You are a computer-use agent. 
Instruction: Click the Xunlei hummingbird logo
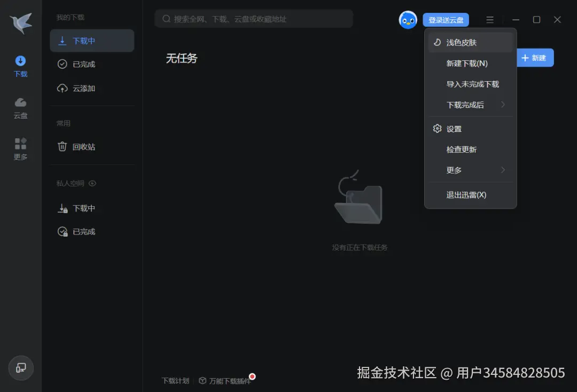21,23
